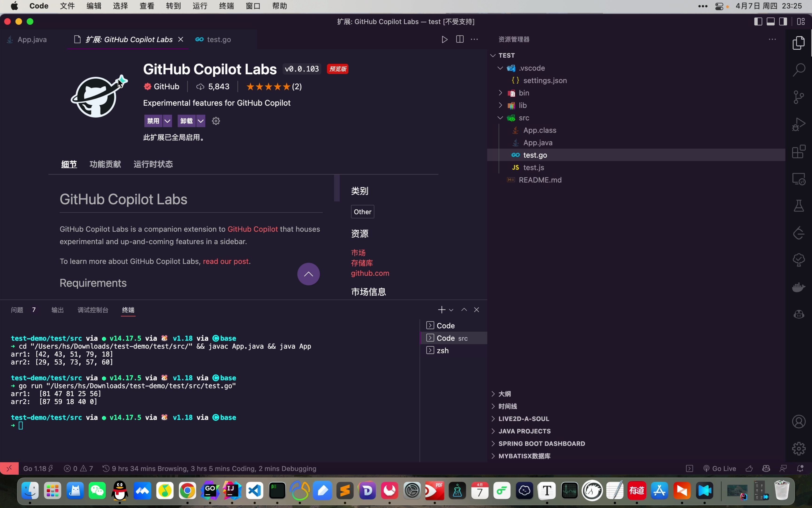
Task: Open the Explorer view in activity bar
Action: tap(799, 43)
